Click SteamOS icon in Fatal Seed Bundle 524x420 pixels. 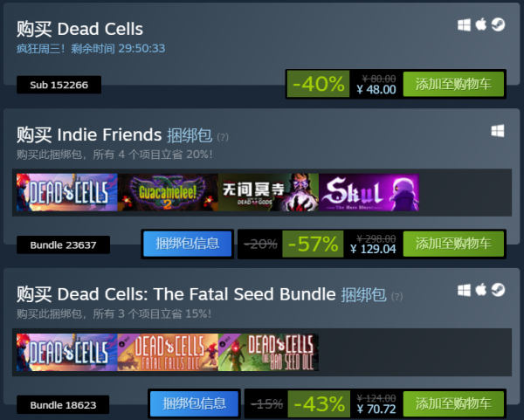[x=498, y=289]
